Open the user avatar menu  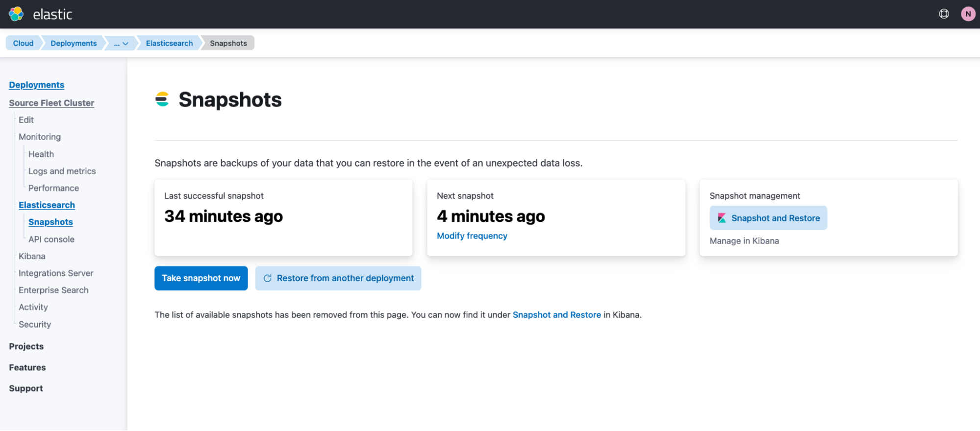click(x=968, y=14)
